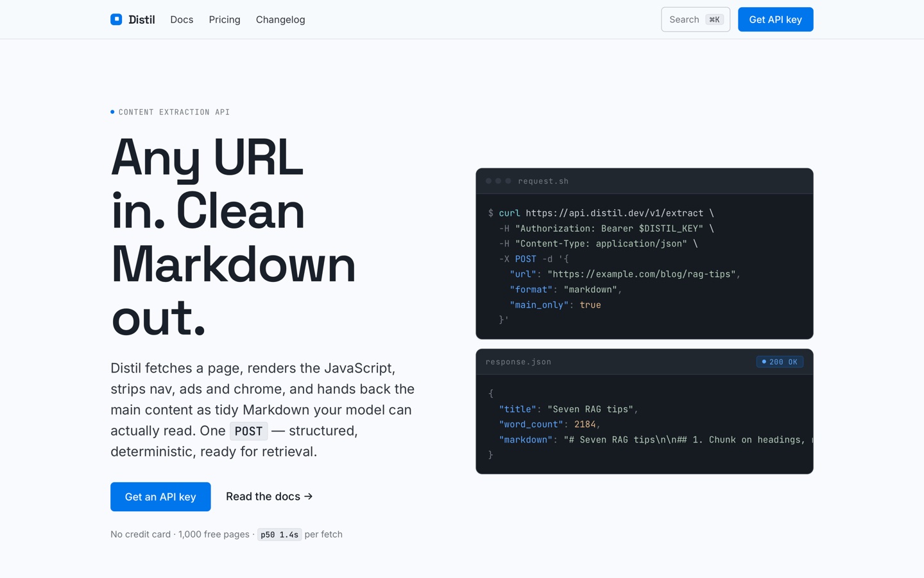Click the example.com/blog/rag-tips URL value

pos(641,274)
